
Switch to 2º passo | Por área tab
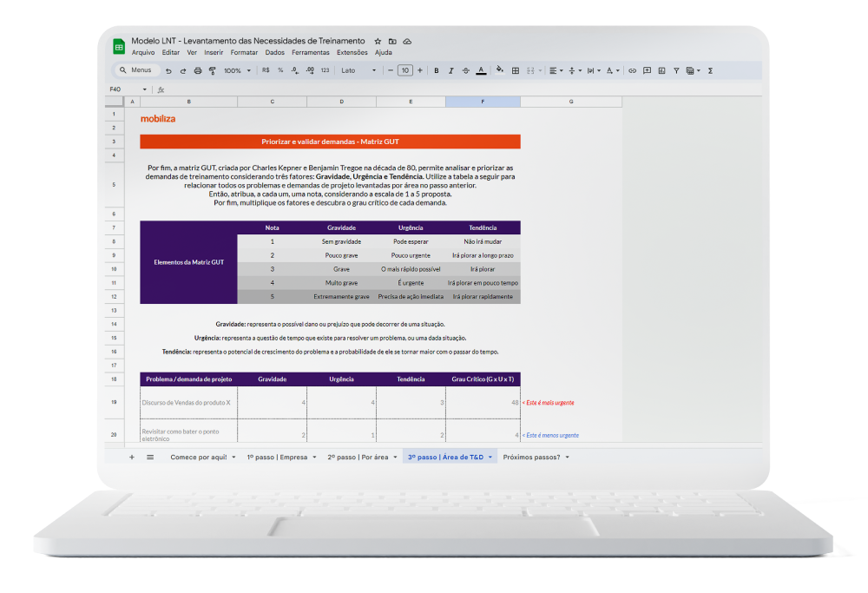click(358, 458)
